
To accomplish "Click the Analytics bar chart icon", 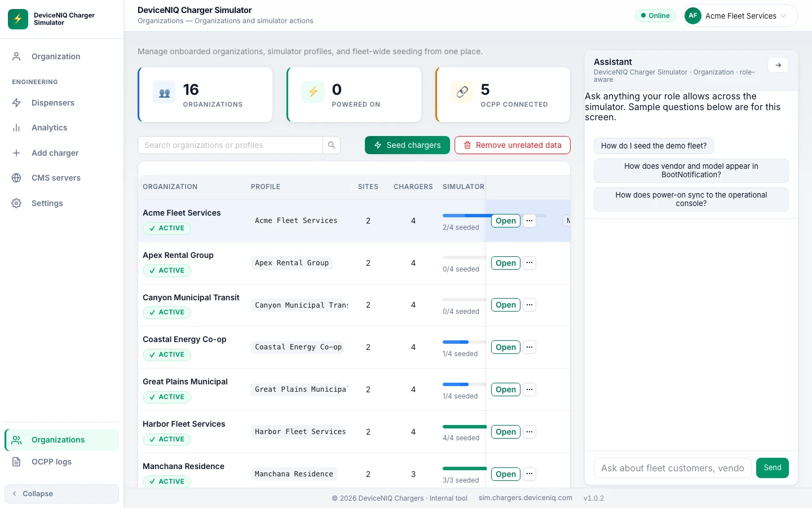I will [x=16, y=128].
